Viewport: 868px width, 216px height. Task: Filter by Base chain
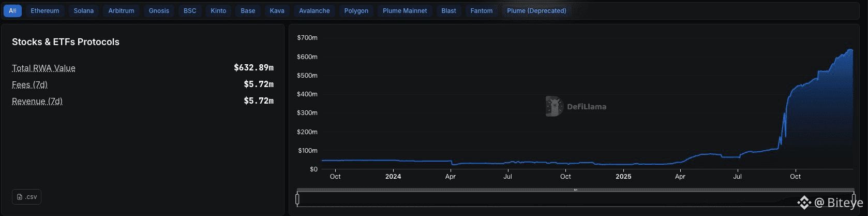point(248,10)
